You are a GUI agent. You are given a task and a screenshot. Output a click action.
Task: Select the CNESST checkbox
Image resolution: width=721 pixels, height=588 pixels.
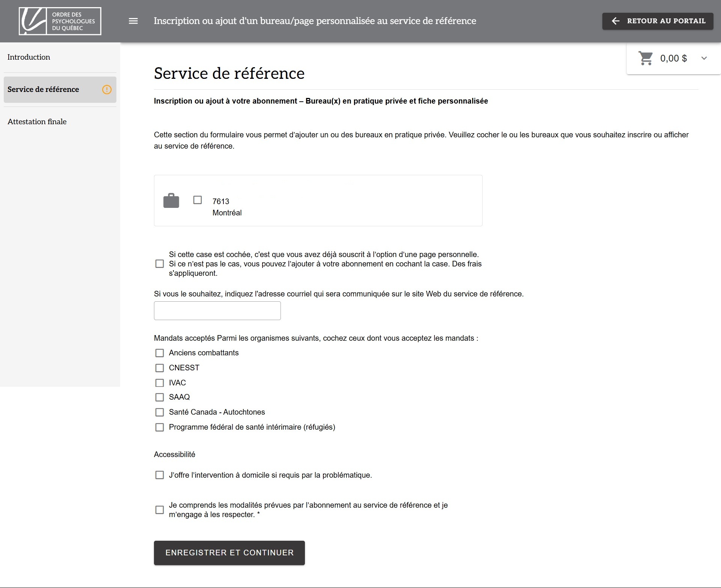coord(160,368)
